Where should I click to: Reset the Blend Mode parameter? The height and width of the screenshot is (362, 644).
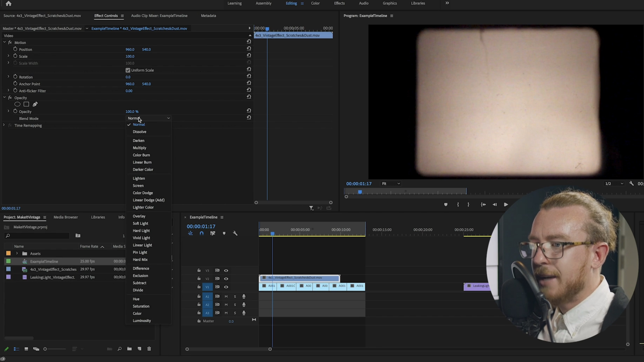pos(249,118)
